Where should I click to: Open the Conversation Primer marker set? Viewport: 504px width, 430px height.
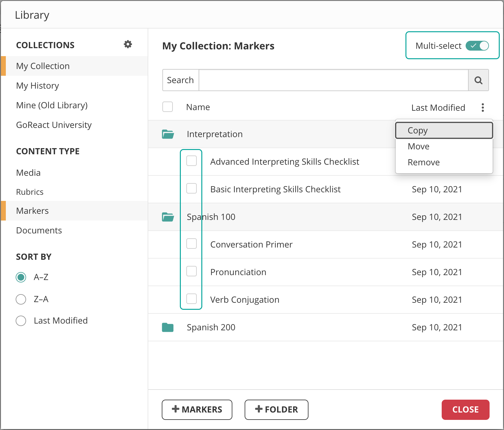pos(251,244)
